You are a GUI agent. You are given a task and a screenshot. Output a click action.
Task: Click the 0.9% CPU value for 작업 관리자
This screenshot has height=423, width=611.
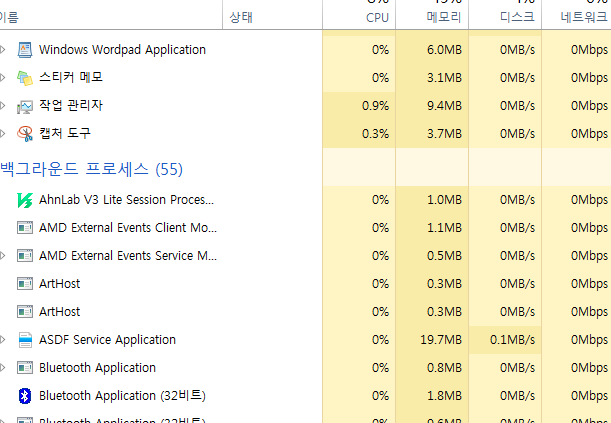pos(375,106)
